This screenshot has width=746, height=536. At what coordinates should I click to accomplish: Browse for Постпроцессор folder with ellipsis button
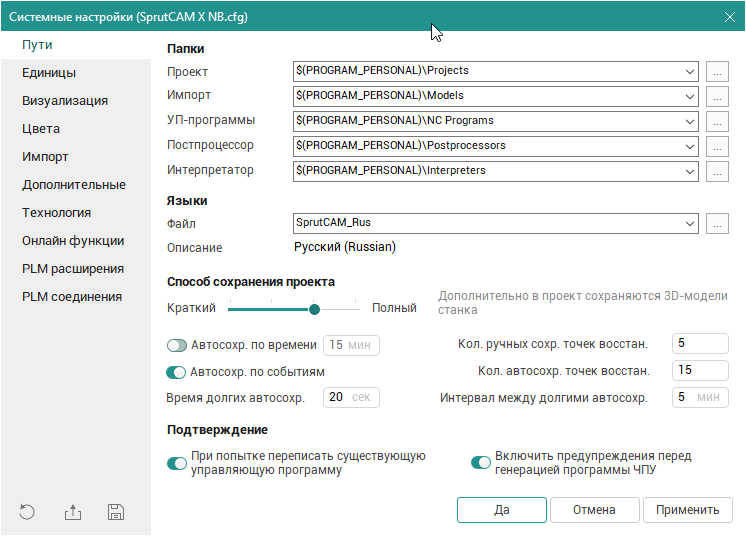pyautogui.click(x=717, y=146)
